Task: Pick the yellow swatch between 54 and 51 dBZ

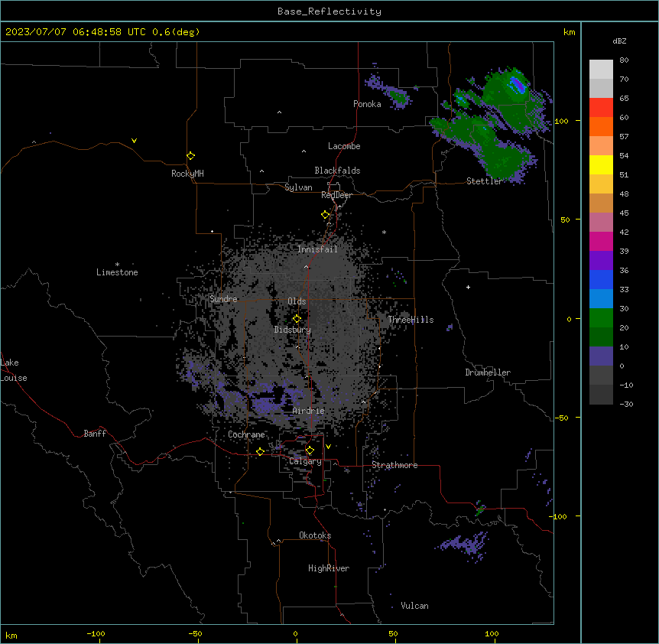Action: coord(601,164)
